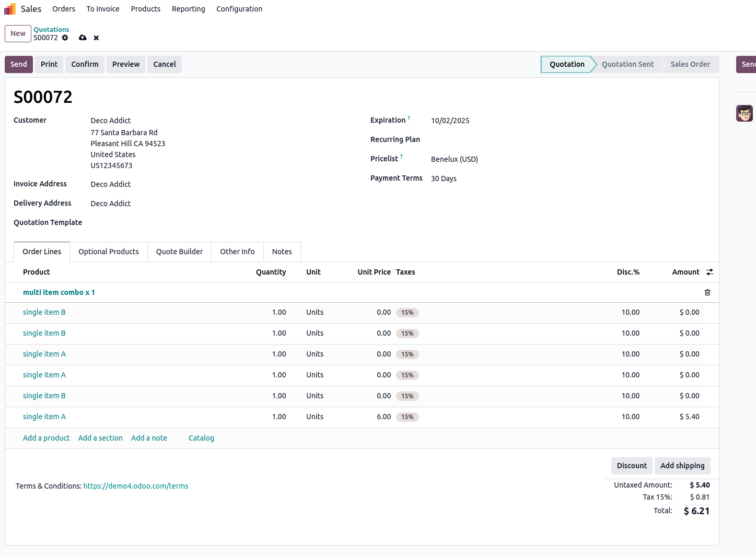Delete the multi item combo line
The image size is (756, 557).
tap(707, 292)
